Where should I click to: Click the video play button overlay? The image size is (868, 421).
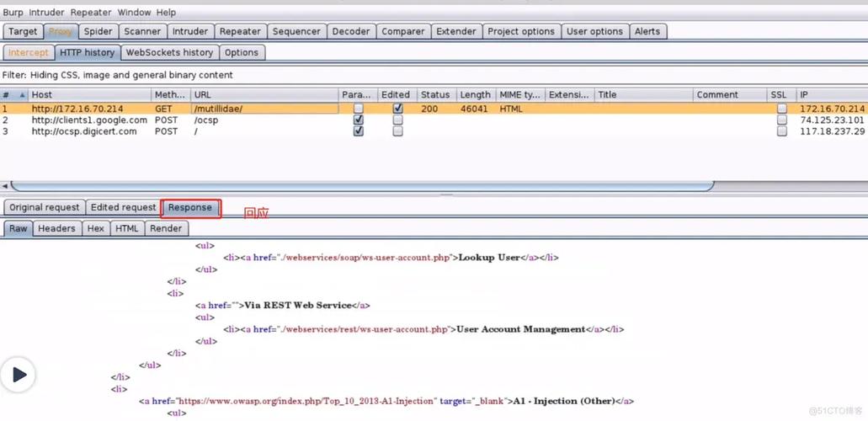pos(19,375)
